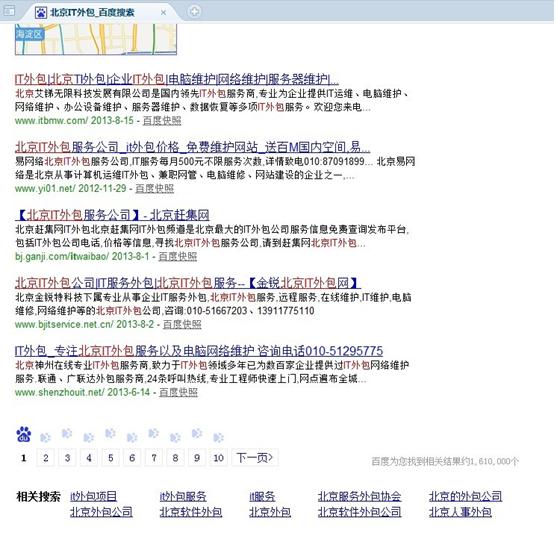
Task: Click the window icon left of the tab
Action: coord(9,11)
